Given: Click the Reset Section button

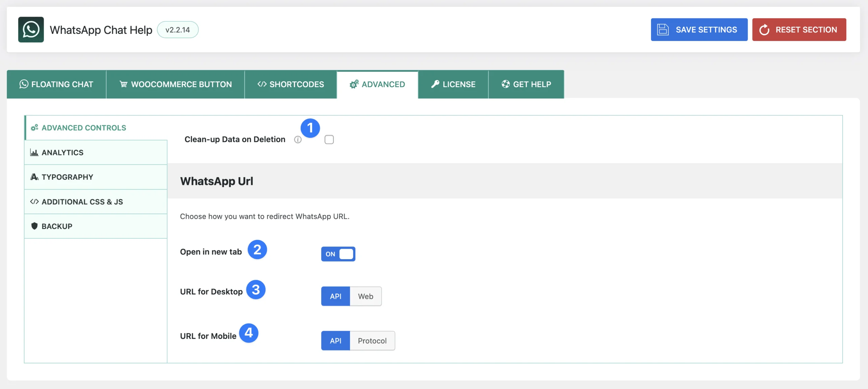Looking at the screenshot, I should (799, 30).
